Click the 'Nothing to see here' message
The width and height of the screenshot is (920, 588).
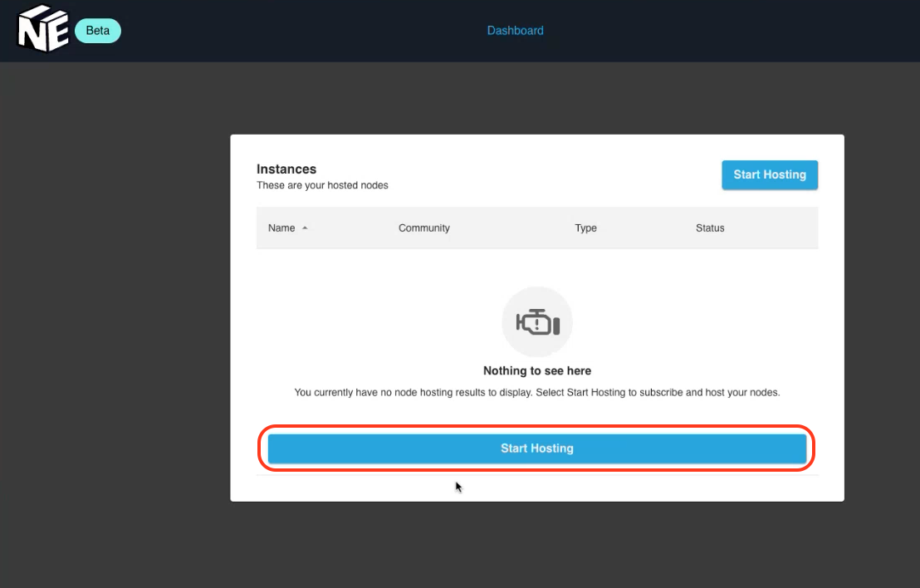pyautogui.click(x=536, y=370)
